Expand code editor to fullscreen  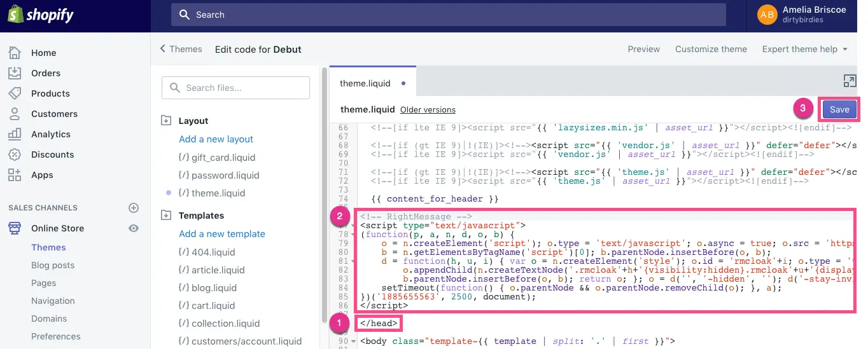coord(850,81)
